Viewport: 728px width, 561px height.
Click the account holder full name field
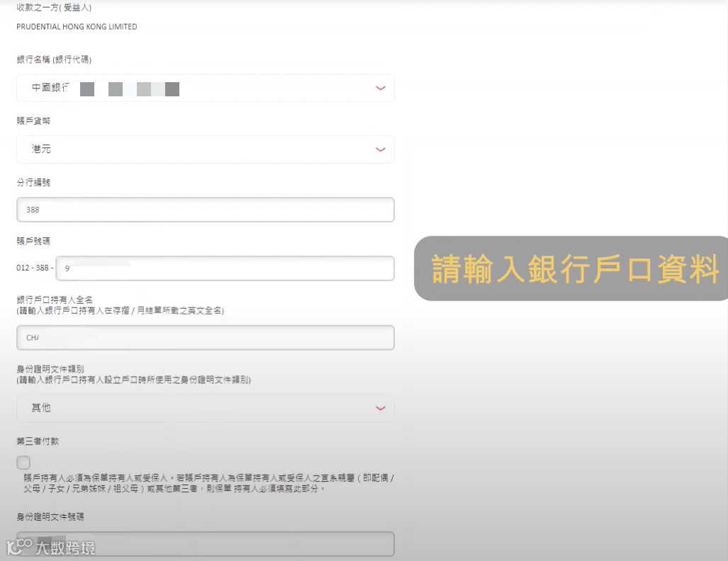tap(205, 337)
